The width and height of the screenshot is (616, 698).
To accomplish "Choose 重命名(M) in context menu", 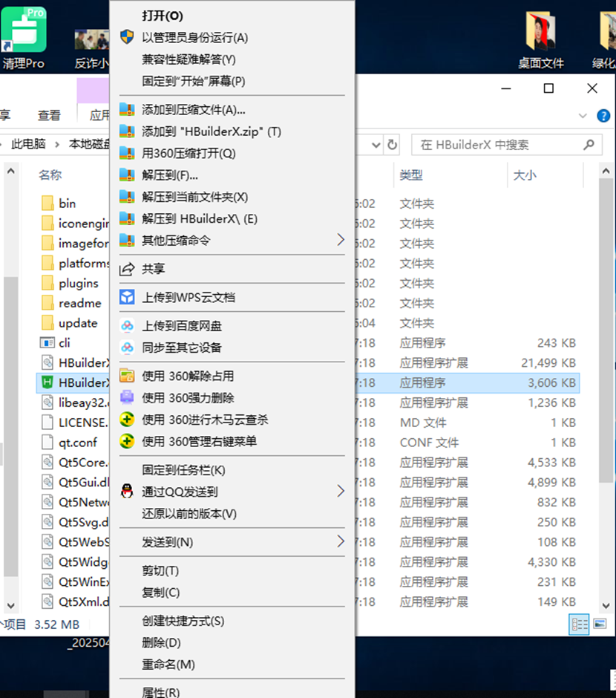I will 168,665.
